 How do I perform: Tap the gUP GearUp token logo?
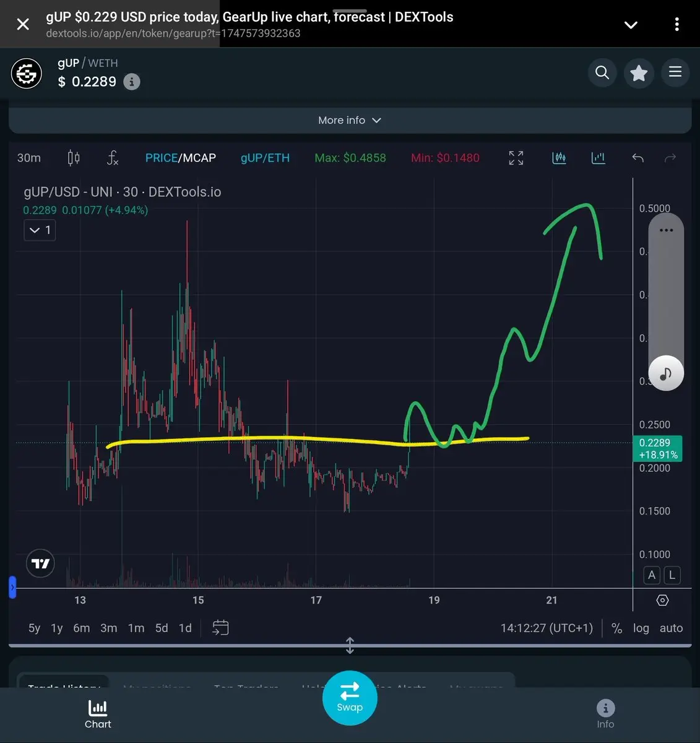click(27, 73)
